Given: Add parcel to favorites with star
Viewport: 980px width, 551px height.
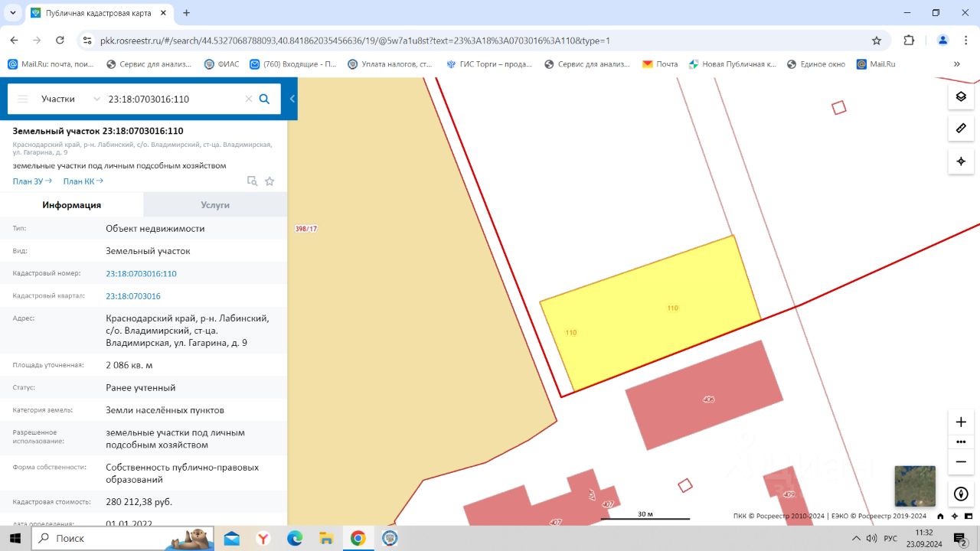Looking at the screenshot, I should [x=269, y=181].
